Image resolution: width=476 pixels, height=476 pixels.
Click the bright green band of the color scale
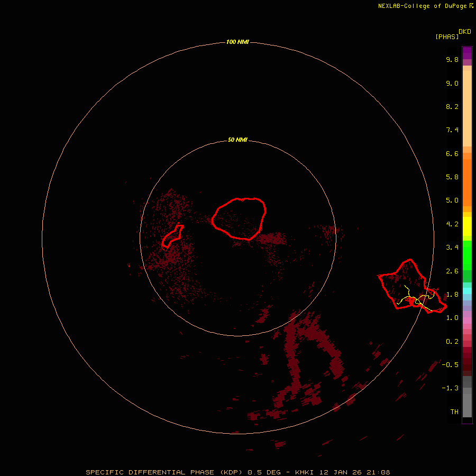click(467, 255)
